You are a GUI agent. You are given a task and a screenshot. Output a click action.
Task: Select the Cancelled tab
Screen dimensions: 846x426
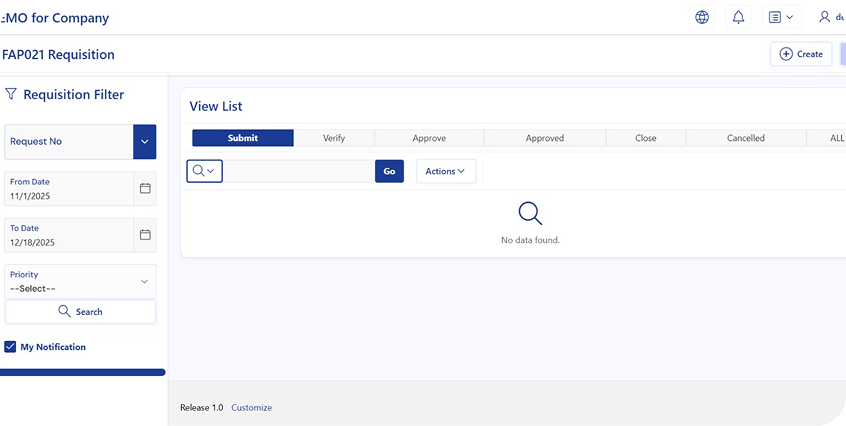[746, 138]
